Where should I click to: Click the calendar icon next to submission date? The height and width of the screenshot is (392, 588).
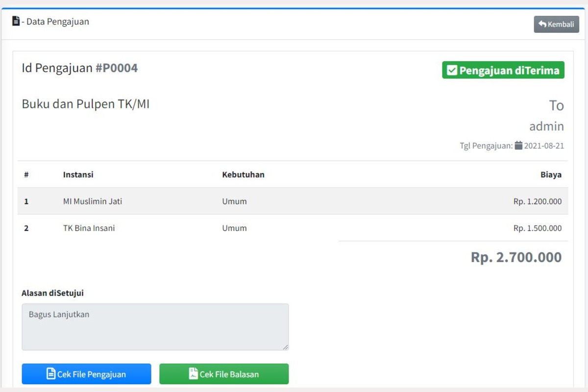click(x=518, y=146)
